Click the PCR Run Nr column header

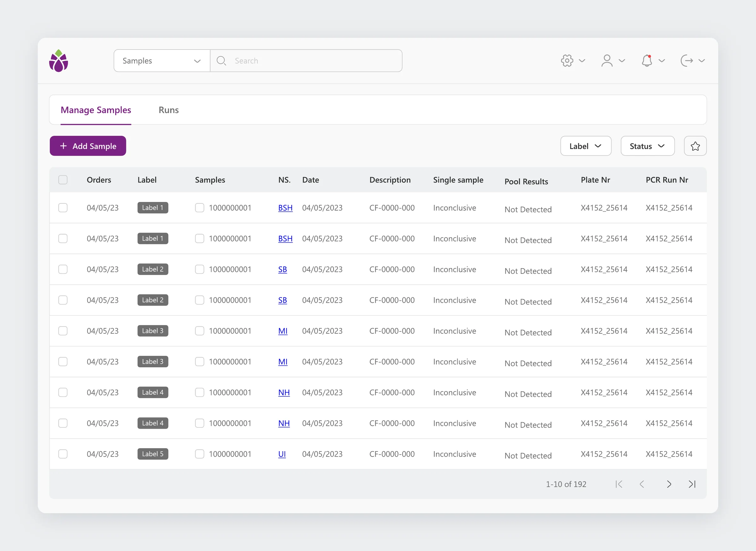pyautogui.click(x=667, y=180)
